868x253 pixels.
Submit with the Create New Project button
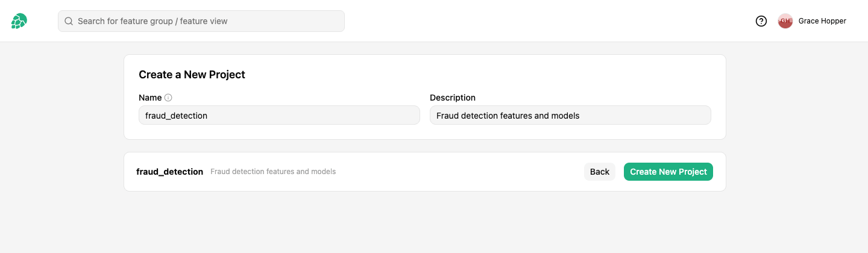pyautogui.click(x=668, y=172)
